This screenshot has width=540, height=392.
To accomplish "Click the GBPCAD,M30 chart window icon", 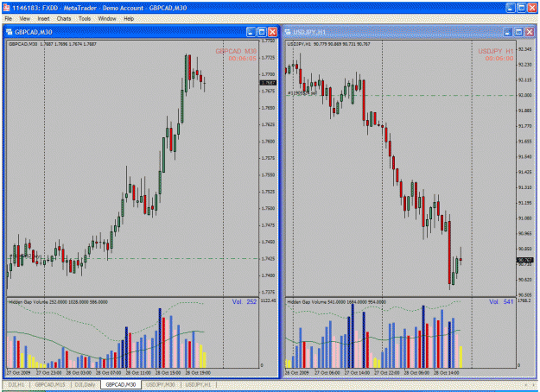I will [10, 32].
